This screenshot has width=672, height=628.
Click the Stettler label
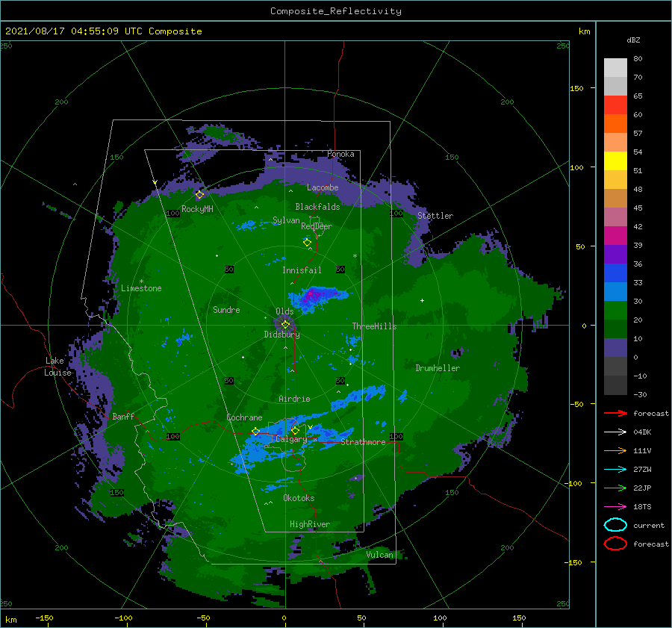(x=435, y=216)
